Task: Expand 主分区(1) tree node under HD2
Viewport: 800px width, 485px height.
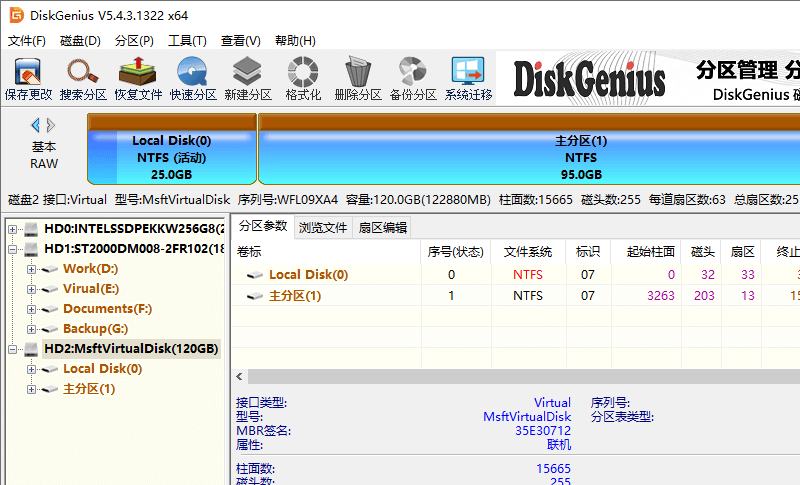Action: click(31, 389)
